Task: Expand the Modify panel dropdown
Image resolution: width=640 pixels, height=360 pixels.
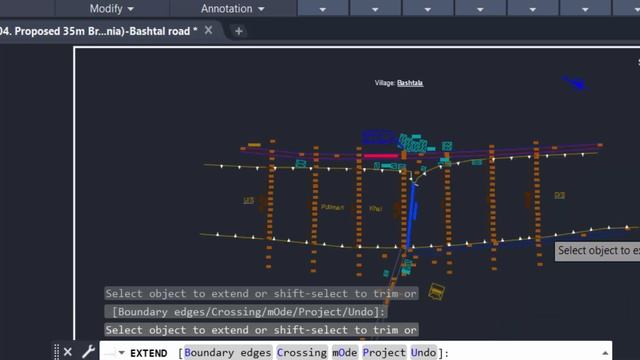Action: pyautogui.click(x=111, y=9)
